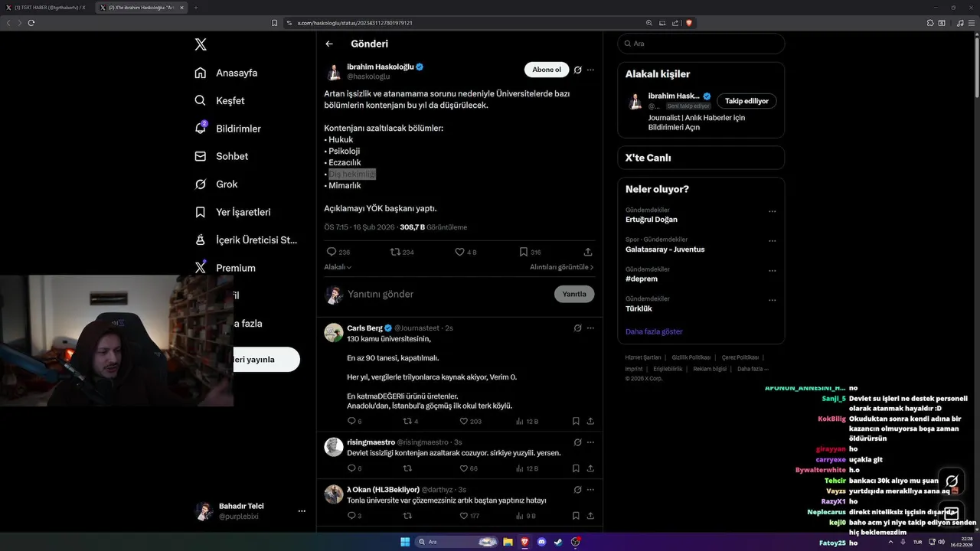Click the Abone ol button
The width and height of the screenshot is (980, 551).
click(547, 70)
